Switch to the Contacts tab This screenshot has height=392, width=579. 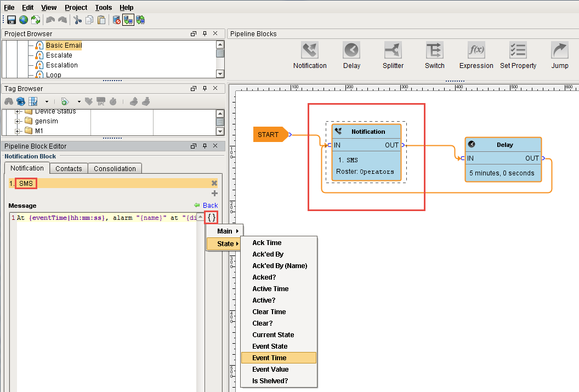pyautogui.click(x=69, y=169)
